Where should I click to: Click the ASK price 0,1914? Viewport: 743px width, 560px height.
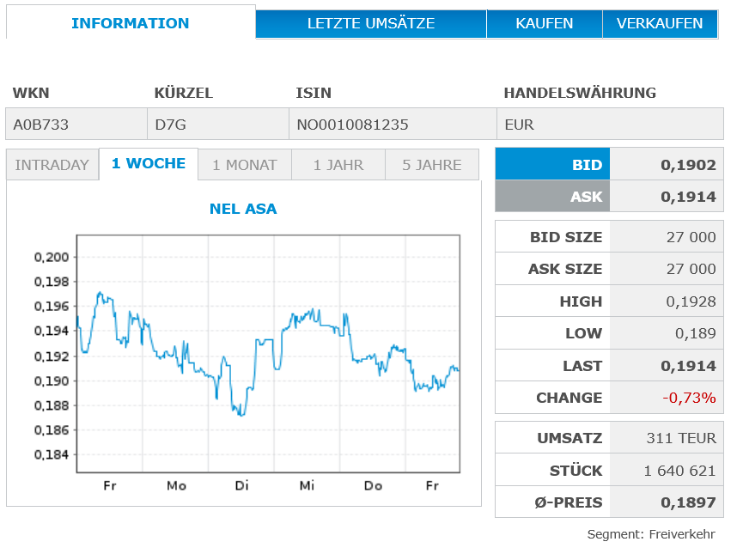pyautogui.click(x=688, y=197)
